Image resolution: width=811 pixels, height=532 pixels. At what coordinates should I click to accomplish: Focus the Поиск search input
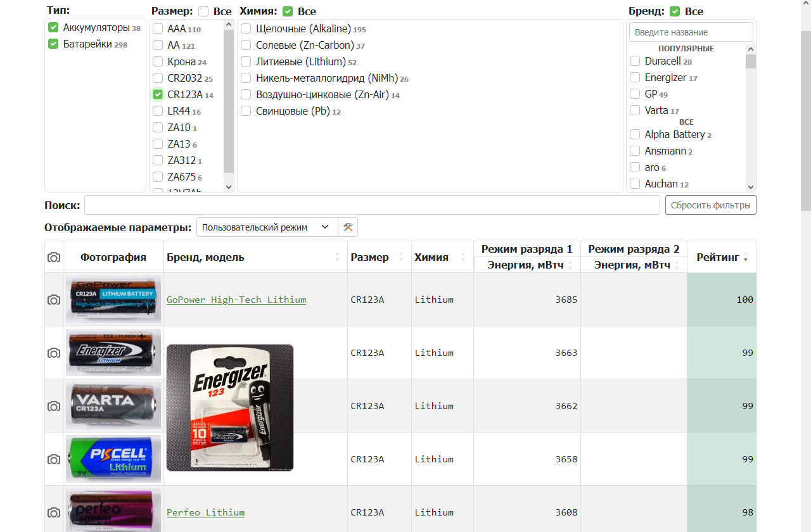[372, 205]
